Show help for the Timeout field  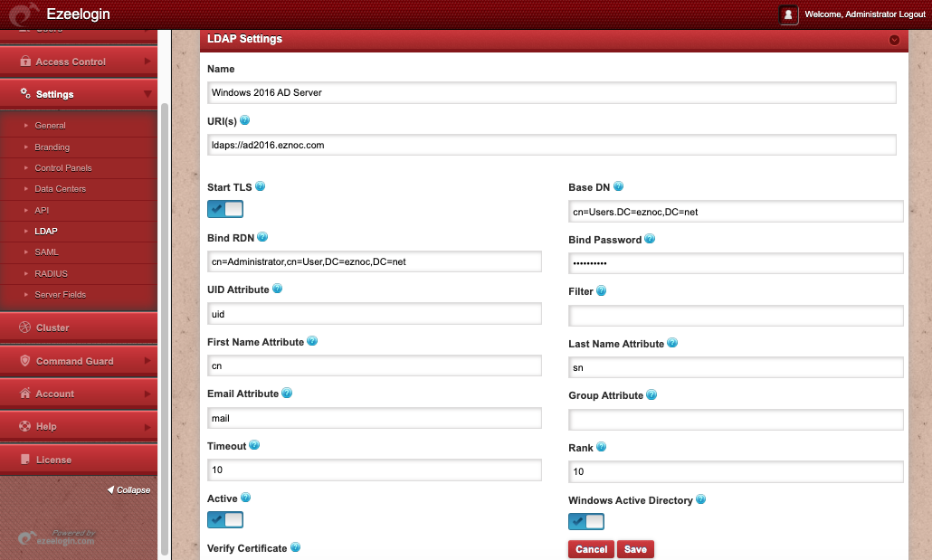point(253,445)
